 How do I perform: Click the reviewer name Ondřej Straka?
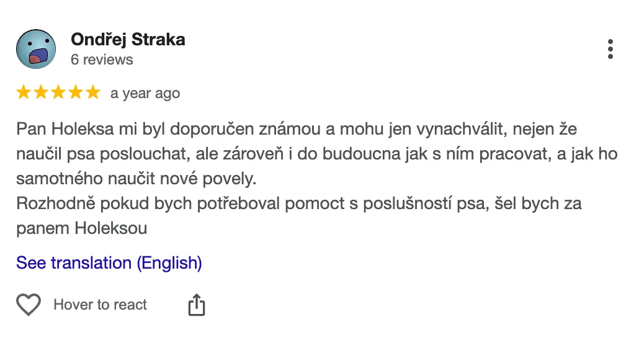click(128, 40)
